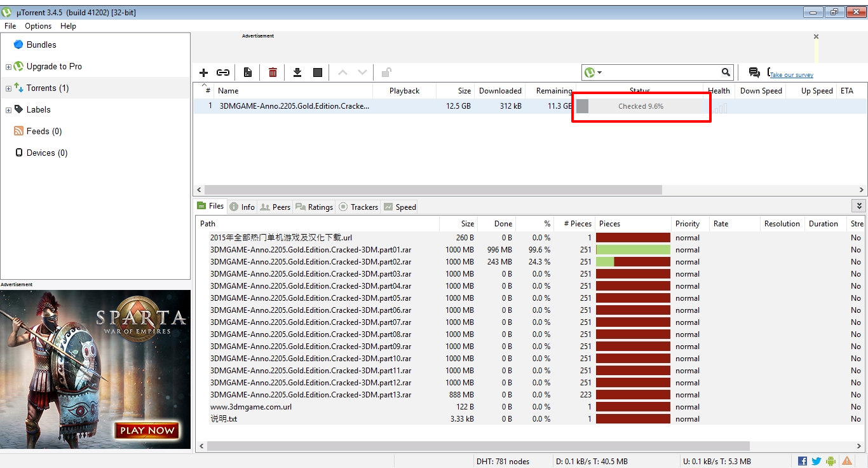The height and width of the screenshot is (468, 868).
Task: Click the Move Down arrow in the toolbar
Action: pos(362,72)
